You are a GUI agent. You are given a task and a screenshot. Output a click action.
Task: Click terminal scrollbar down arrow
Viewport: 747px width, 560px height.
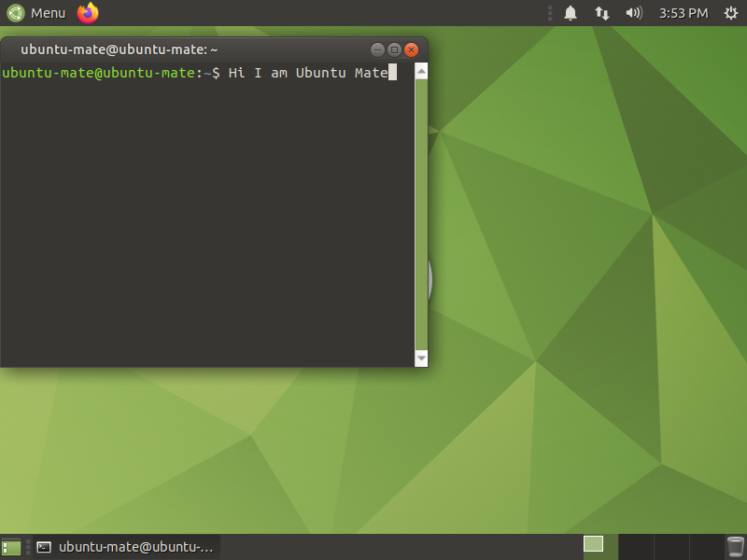421,358
